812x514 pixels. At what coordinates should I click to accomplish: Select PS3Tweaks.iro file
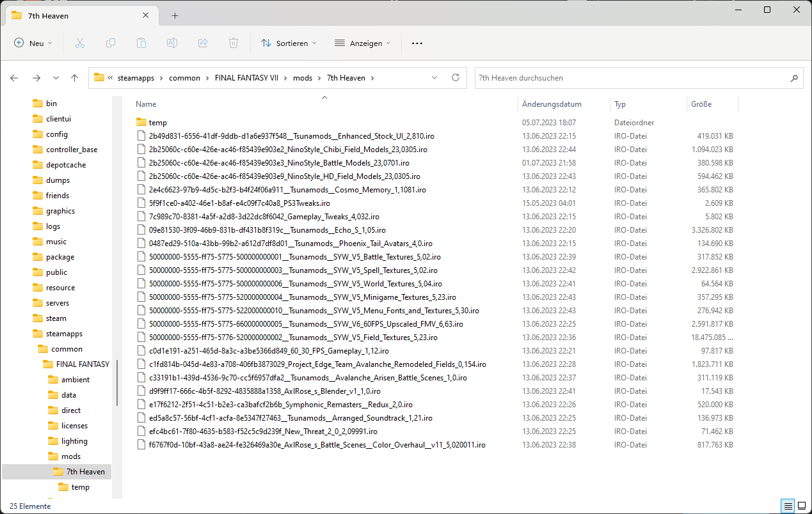click(239, 203)
